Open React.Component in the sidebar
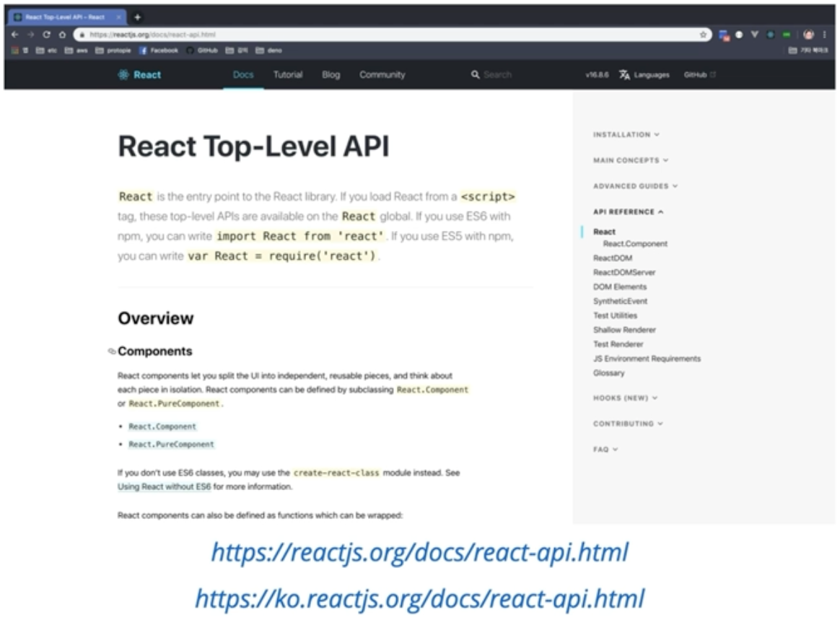Screen dimensions: 840x638 click(x=635, y=244)
